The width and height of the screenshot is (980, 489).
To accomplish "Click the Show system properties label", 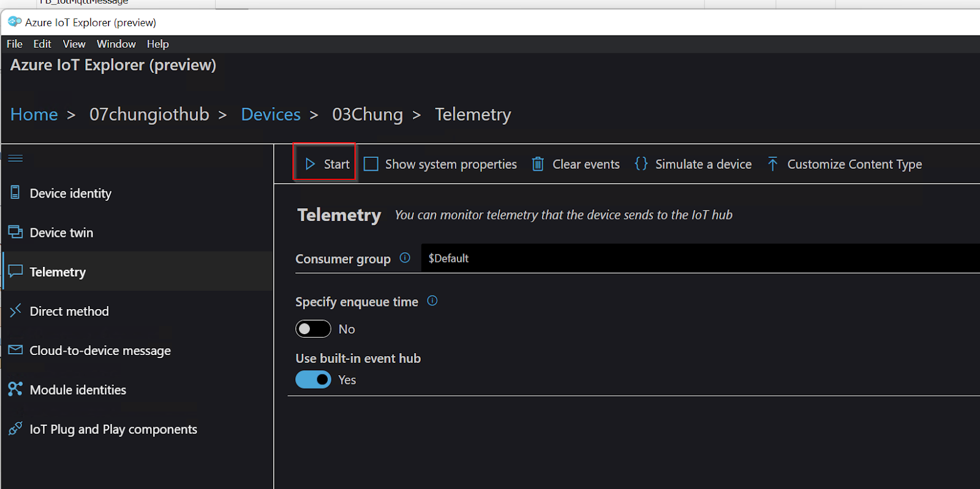I will coord(451,164).
